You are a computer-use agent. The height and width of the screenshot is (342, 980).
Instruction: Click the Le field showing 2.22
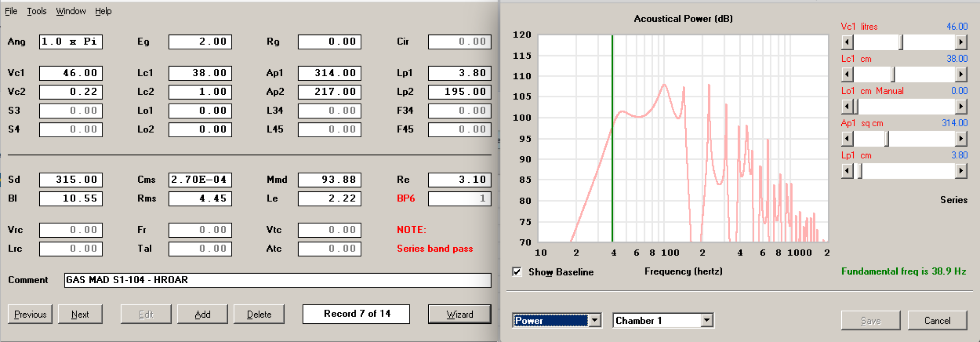pyautogui.click(x=329, y=199)
